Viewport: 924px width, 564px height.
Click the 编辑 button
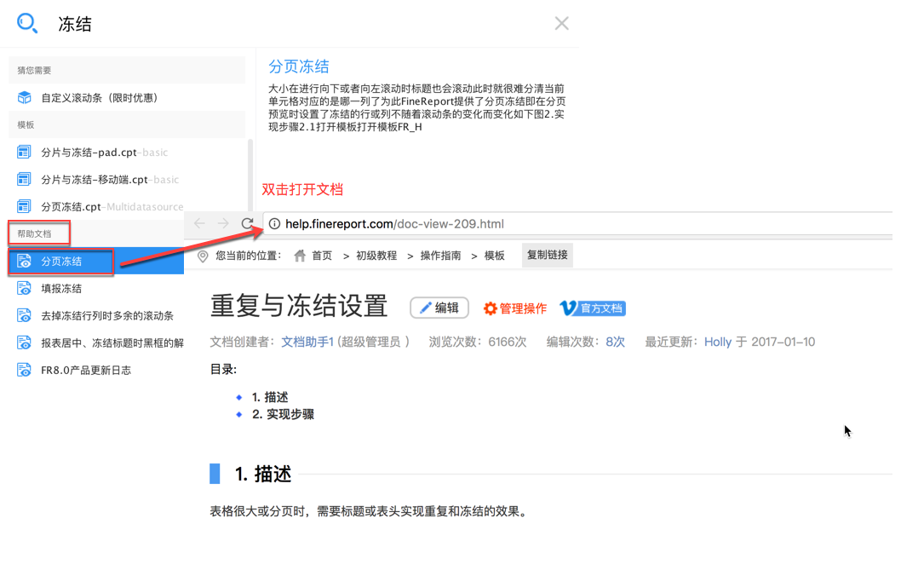[x=439, y=308]
